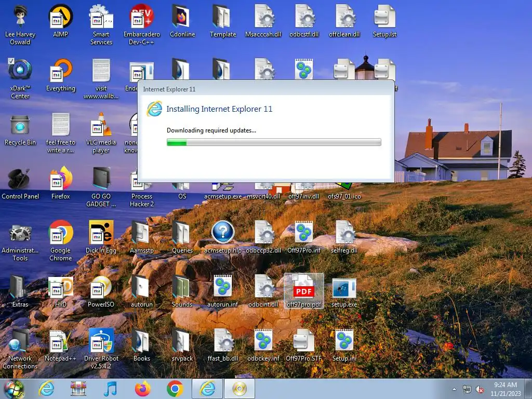Open the Recycle Bin

coord(20,129)
